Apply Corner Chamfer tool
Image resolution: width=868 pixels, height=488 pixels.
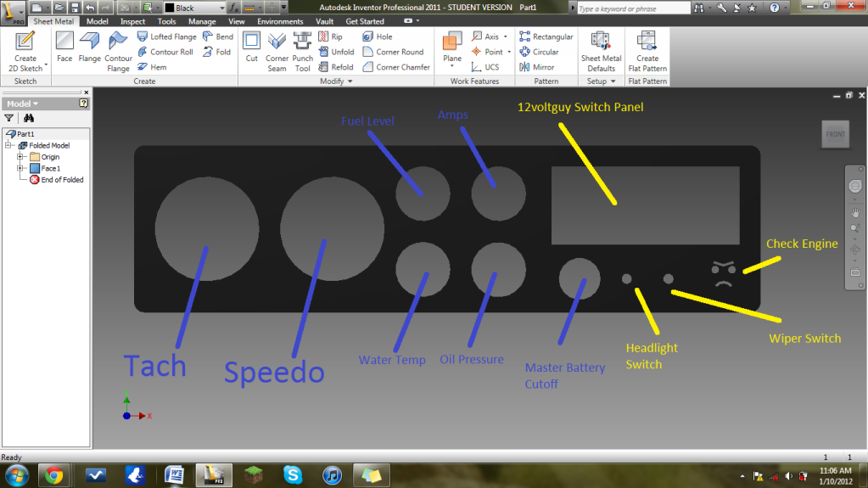pyautogui.click(x=396, y=67)
